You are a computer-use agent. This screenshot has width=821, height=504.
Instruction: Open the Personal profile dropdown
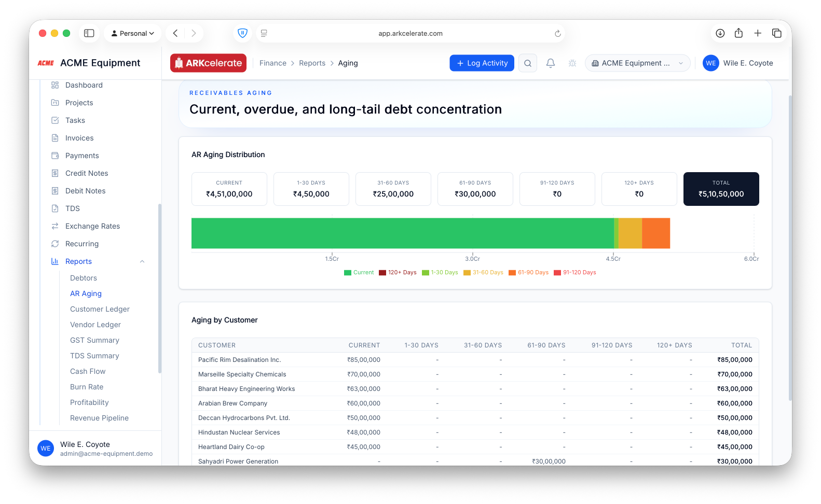coord(133,33)
